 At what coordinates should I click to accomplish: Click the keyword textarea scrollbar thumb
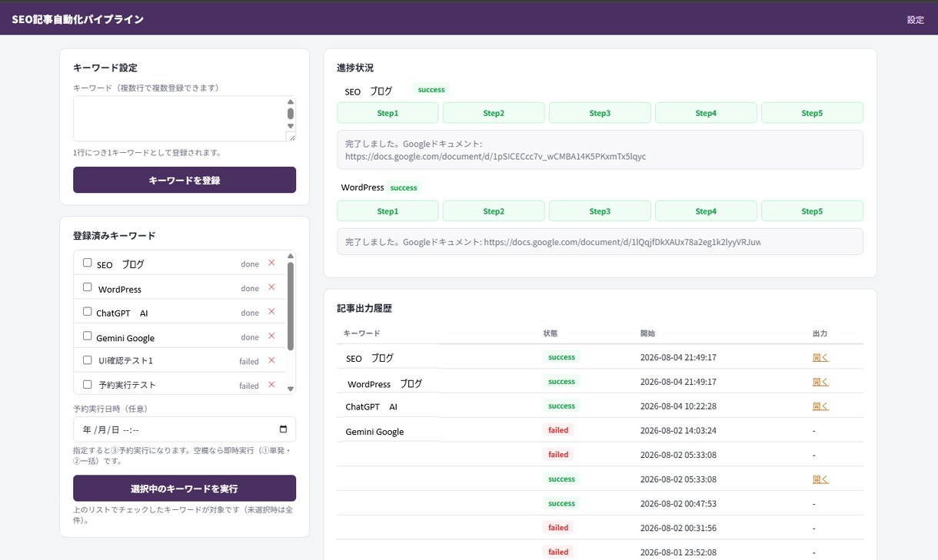coord(291,114)
